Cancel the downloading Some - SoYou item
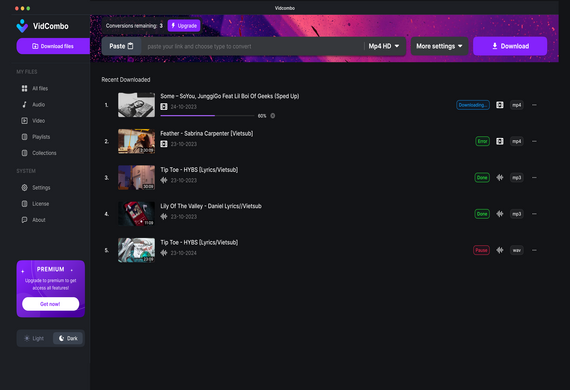 [273, 116]
